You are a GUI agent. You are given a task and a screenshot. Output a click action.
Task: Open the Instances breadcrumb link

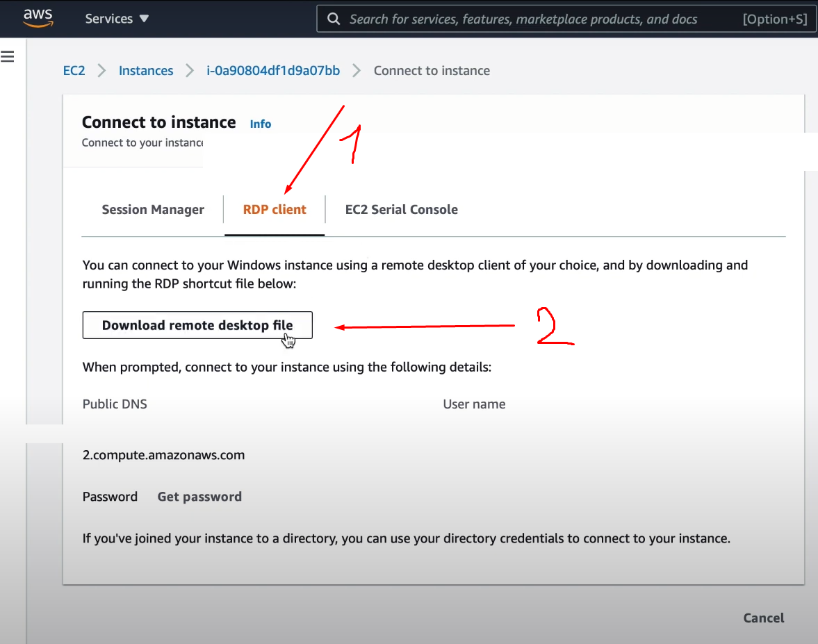[x=146, y=70]
